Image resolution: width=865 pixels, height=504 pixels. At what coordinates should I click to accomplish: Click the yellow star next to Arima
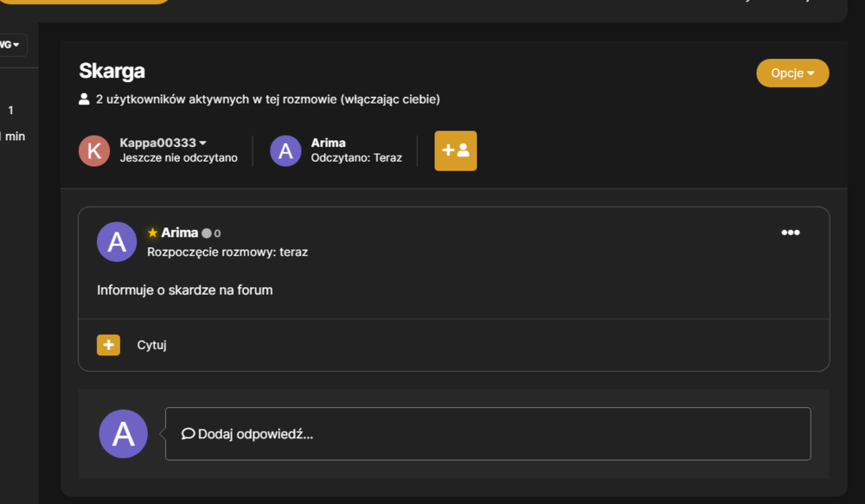coord(153,233)
